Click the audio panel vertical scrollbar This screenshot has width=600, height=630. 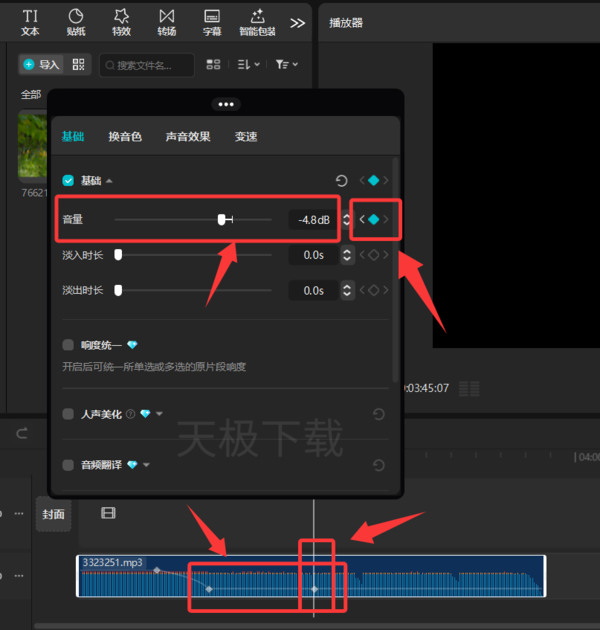coord(395,270)
